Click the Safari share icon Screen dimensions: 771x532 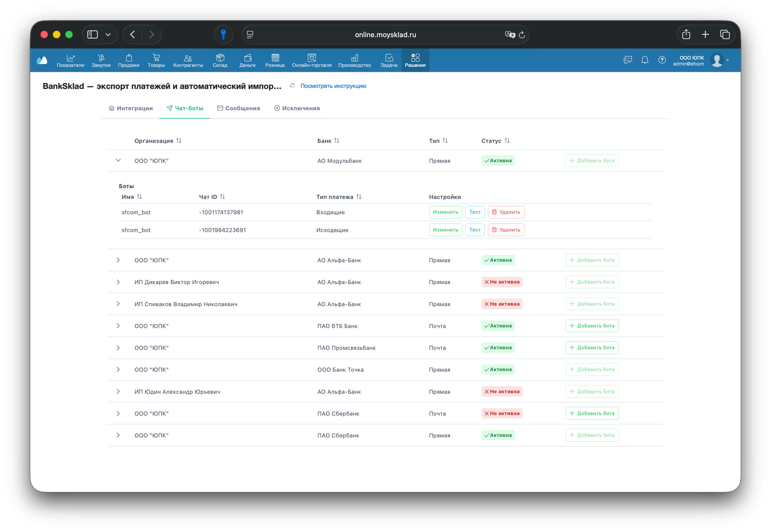pos(686,34)
